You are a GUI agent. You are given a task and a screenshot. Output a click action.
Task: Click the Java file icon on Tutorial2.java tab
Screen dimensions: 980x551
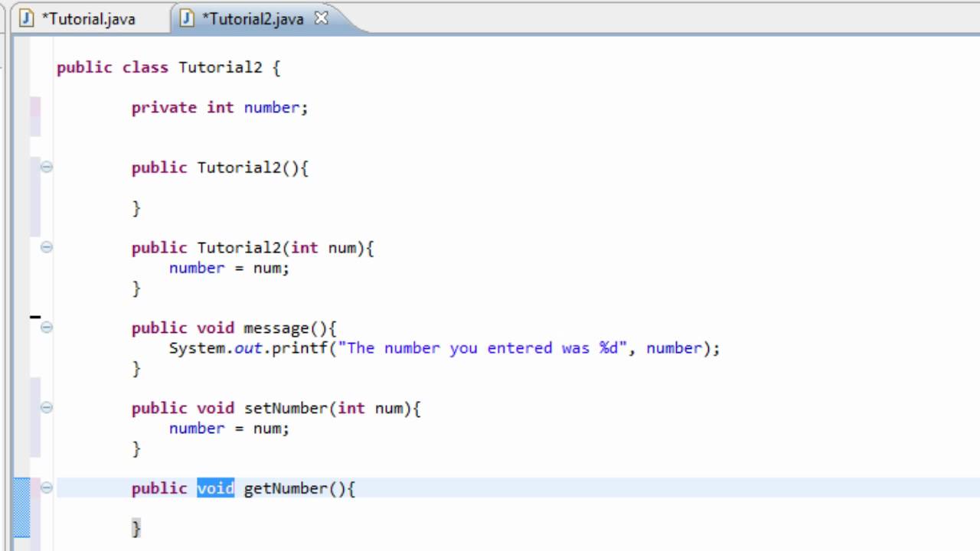tap(187, 19)
